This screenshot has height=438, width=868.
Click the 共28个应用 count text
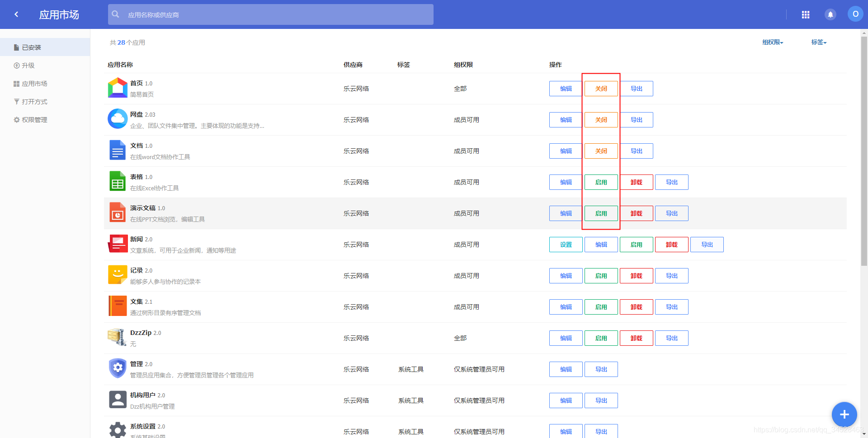pyautogui.click(x=127, y=42)
